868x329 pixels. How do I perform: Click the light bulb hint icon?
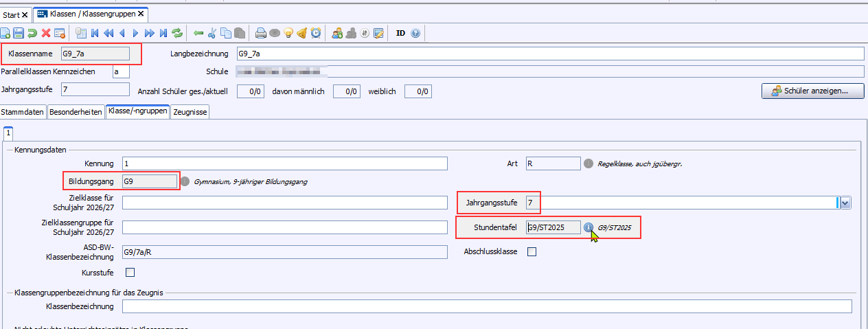[x=288, y=33]
